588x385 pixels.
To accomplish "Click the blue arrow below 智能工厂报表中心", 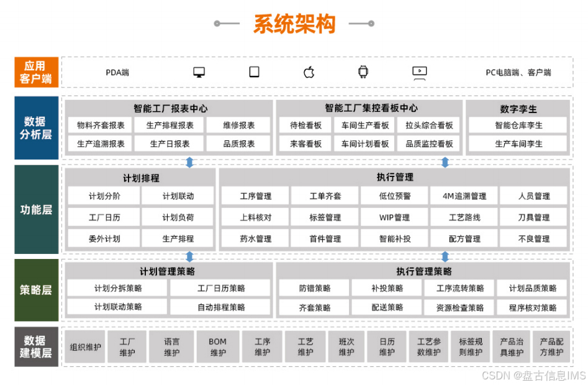I will [x=189, y=162].
